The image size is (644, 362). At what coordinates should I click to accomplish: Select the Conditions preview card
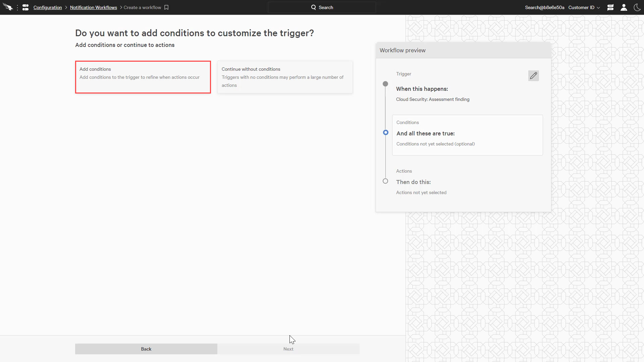point(467,135)
